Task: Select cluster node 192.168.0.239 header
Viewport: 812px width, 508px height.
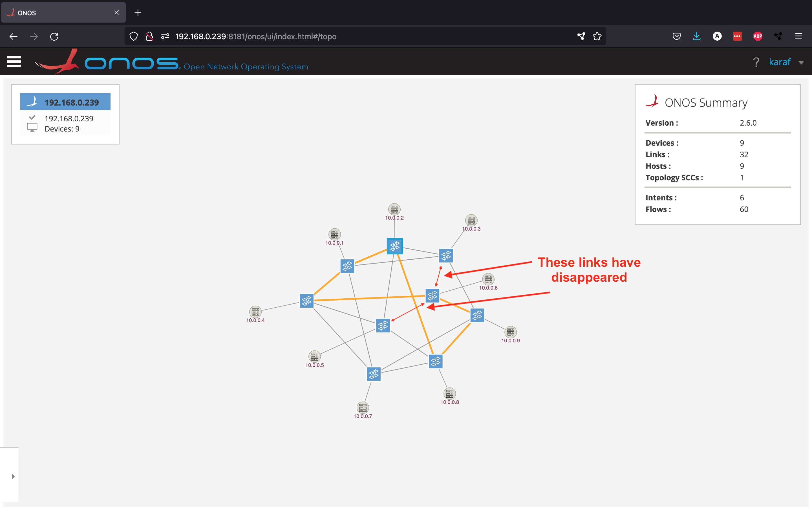Action: (65, 102)
